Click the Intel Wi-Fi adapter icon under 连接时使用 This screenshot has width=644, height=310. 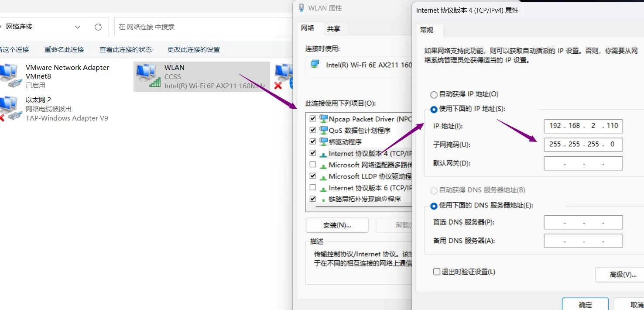315,65
